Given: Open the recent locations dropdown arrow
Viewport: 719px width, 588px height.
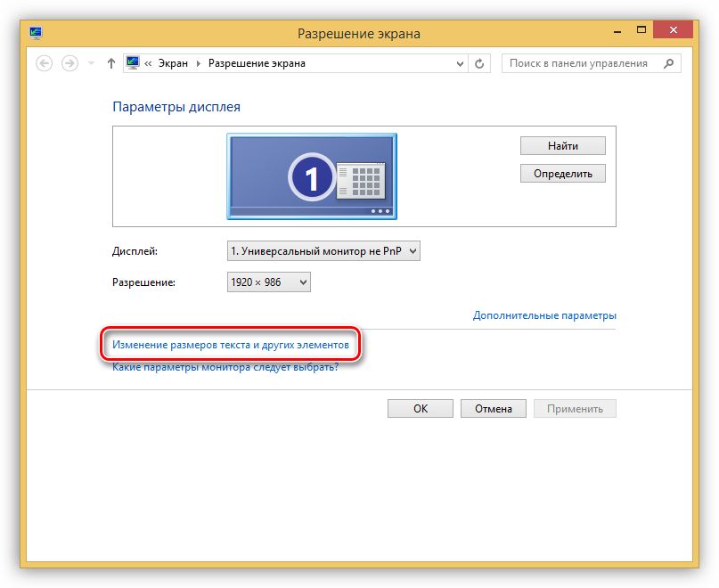Looking at the screenshot, I should 91,64.
